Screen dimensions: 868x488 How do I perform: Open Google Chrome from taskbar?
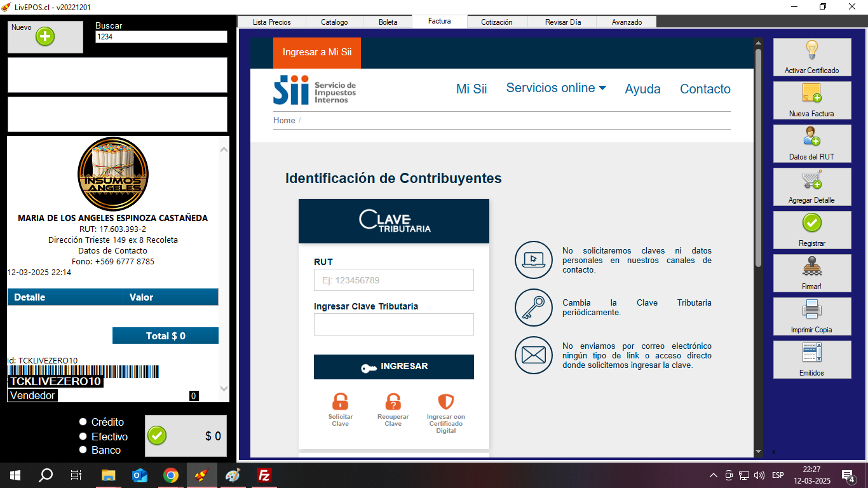tap(171, 475)
